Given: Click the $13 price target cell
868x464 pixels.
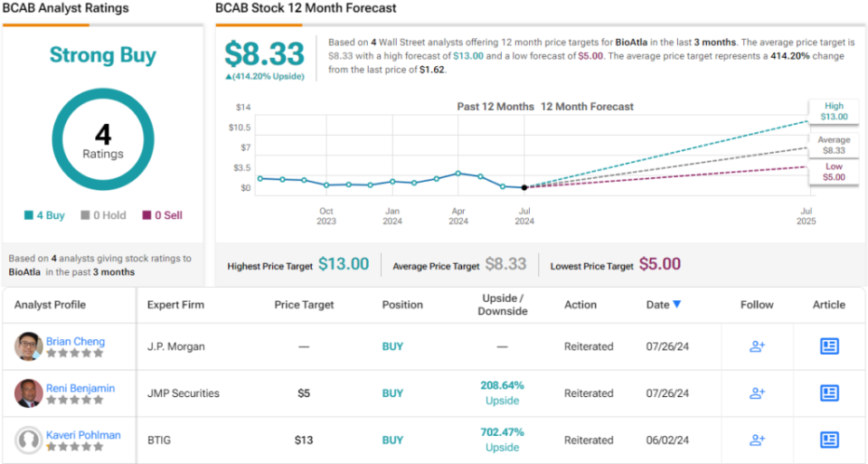Looking at the screenshot, I should [304, 440].
